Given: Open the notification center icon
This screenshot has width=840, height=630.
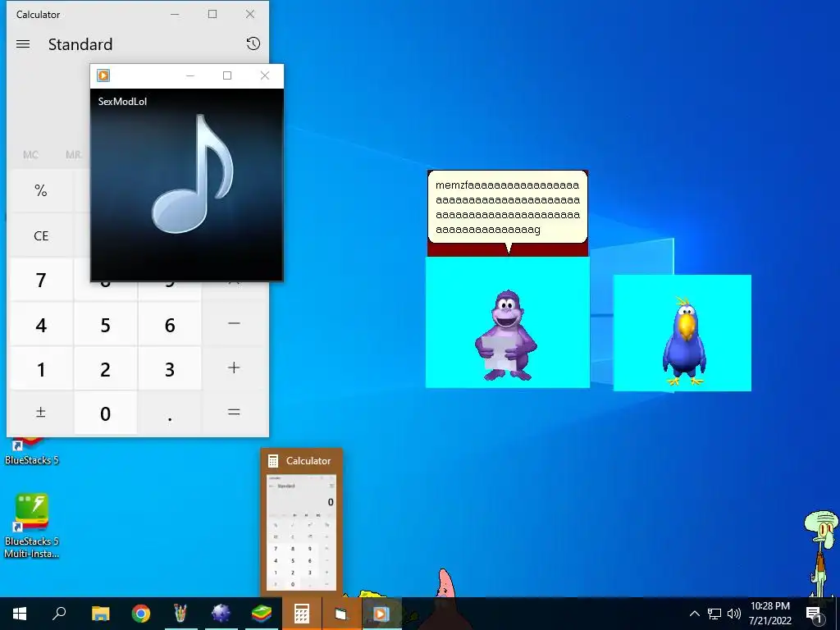Looking at the screenshot, I should [x=814, y=614].
